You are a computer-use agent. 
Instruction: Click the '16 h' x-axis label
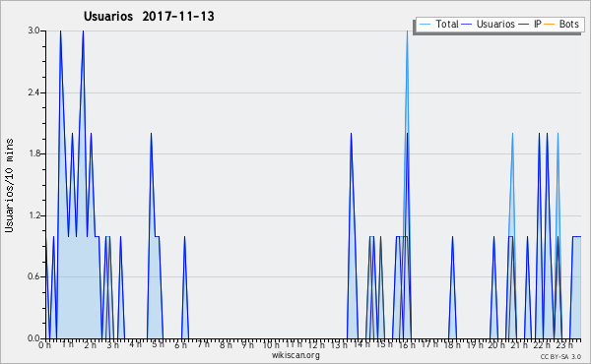(x=407, y=345)
